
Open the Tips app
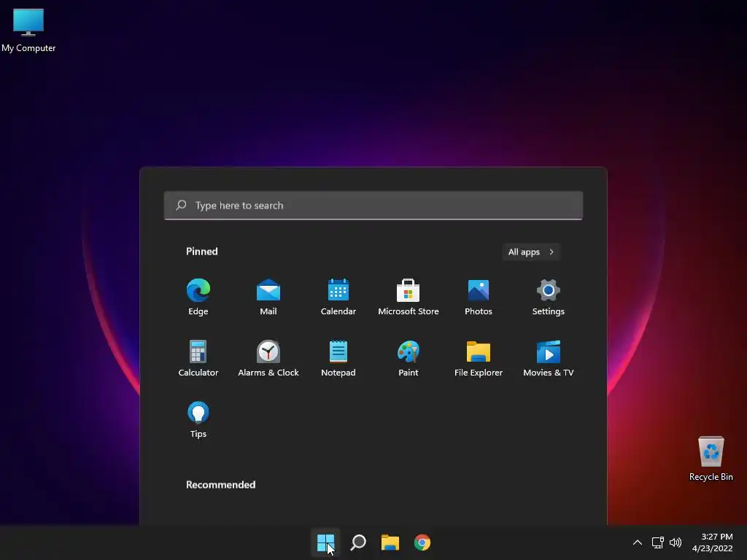point(198,419)
